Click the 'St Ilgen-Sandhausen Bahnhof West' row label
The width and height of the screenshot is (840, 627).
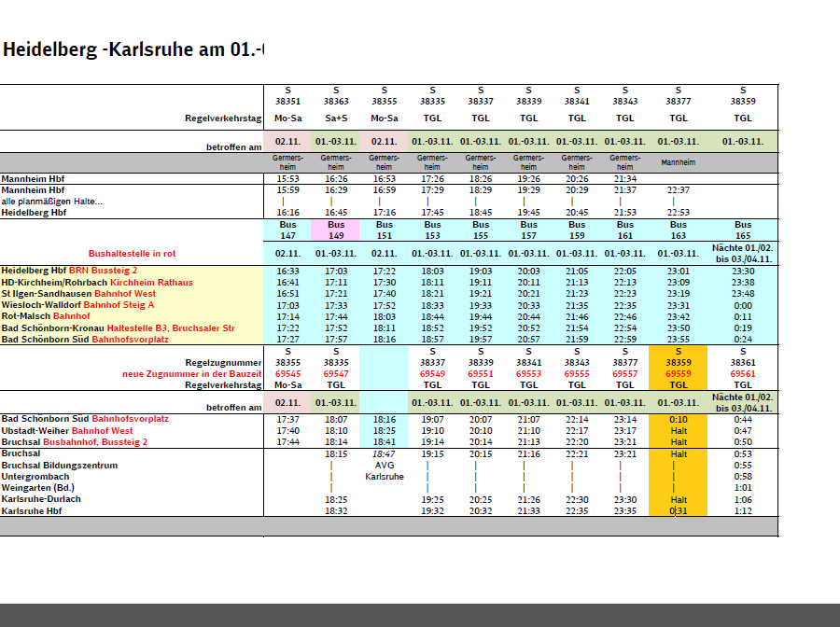click(x=78, y=293)
